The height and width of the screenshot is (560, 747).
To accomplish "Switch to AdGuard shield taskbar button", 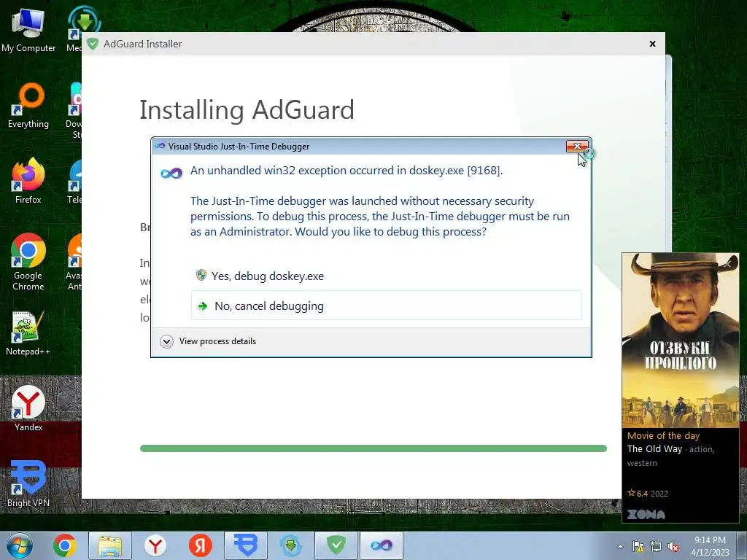I will [336, 545].
